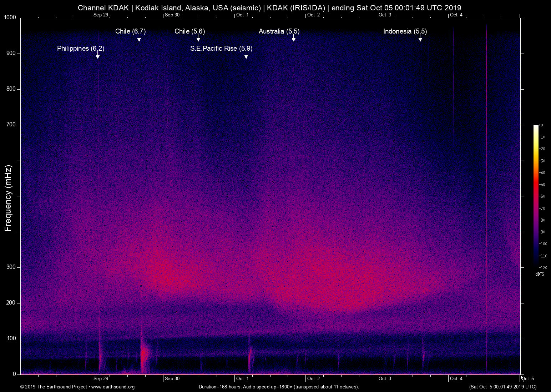This screenshot has width=551, height=392.
Task: Select the Chile (6.7) event label
Action: point(131,31)
